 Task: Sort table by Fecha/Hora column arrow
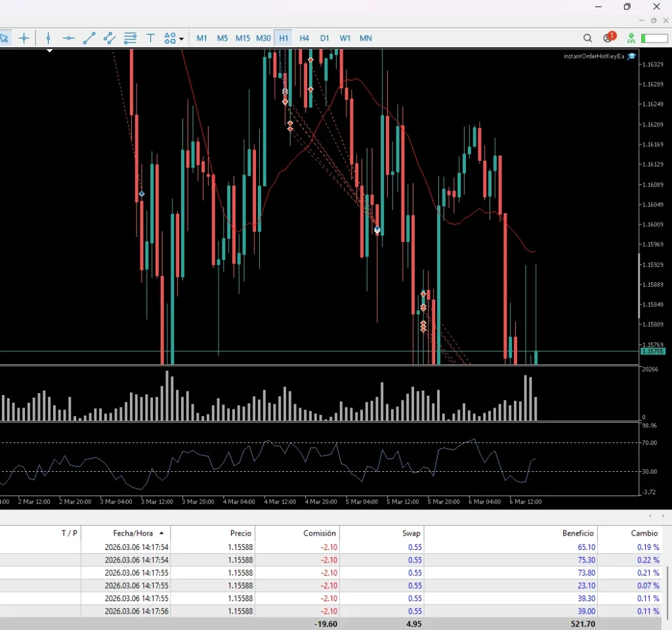tap(161, 534)
